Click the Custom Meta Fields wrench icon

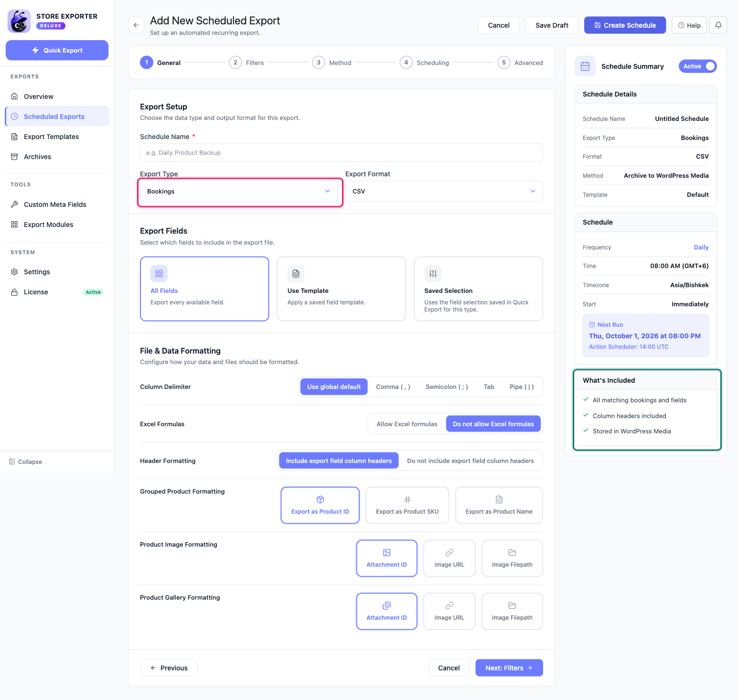pyautogui.click(x=14, y=205)
